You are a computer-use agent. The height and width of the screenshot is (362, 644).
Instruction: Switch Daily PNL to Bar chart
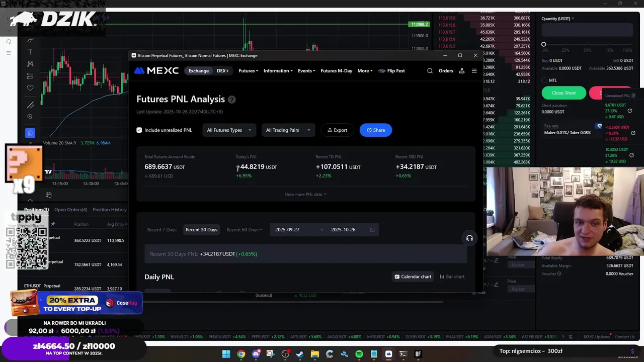452,277
